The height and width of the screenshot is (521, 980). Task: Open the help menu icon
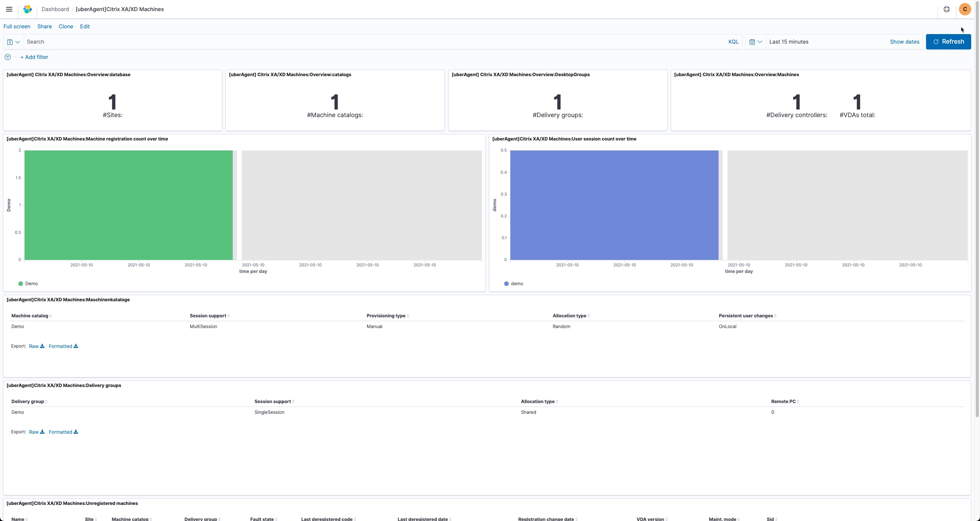click(x=946, y=9)
